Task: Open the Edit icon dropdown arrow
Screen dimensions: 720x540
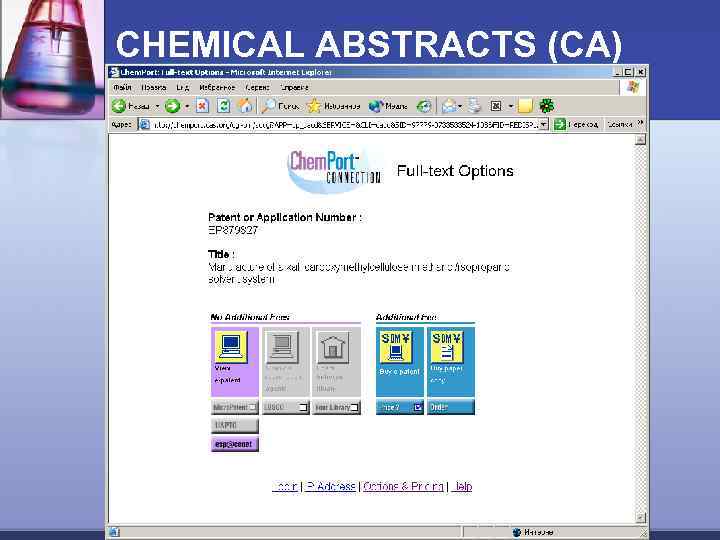Action: tap(511, 107)
